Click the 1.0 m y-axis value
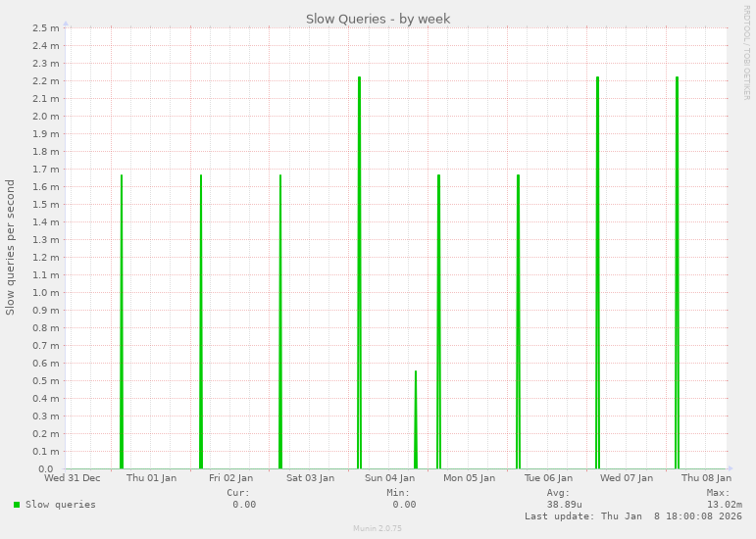Viewport: 756px width, 539px height. 46,293
